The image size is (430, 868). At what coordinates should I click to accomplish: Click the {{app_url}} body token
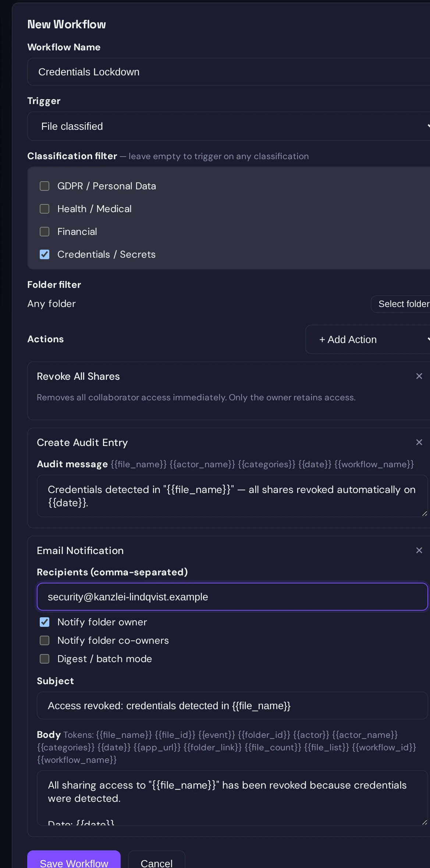157,747
